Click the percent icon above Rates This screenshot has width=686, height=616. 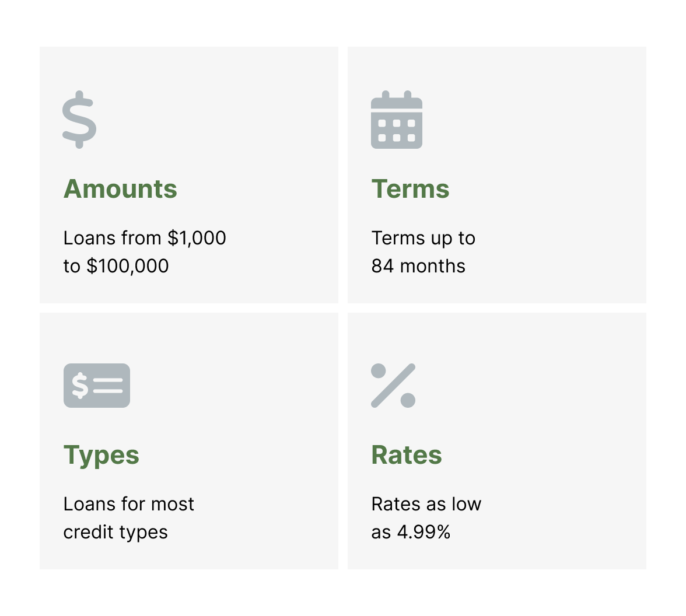tap(393, 386)
